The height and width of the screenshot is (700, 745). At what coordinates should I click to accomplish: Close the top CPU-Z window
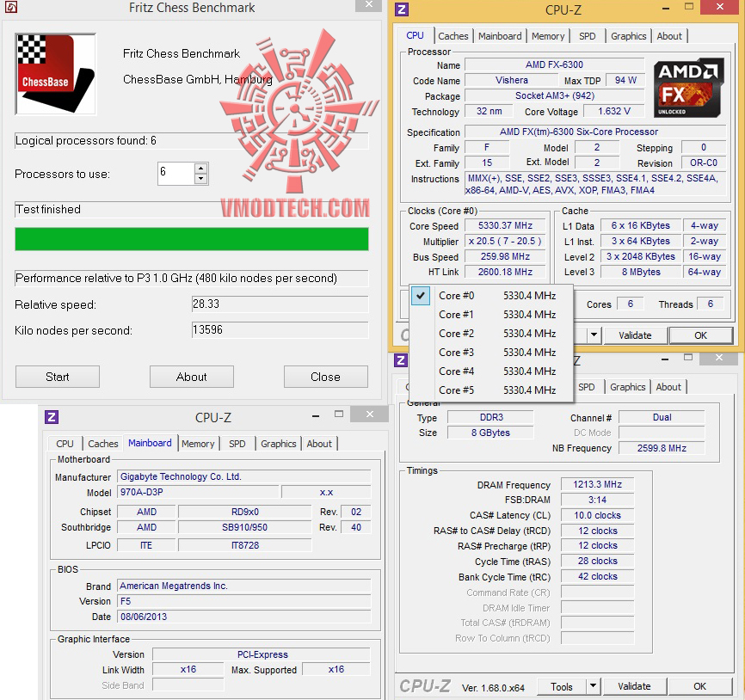click(x=719, y=7)
